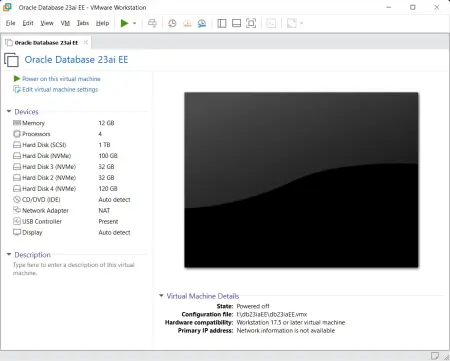The height and width of the screenshot is (361, 450).
Task: Open the Help menu
Action: tap(102, 23)
